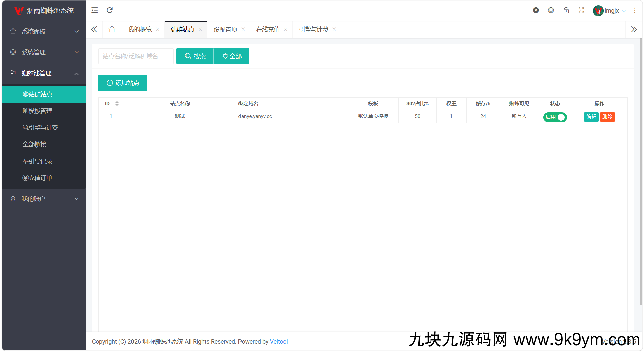The image size is (644, 352).
Task: Focus the 站点名称/泛解析域名 search field
Action: coord(136,56)
